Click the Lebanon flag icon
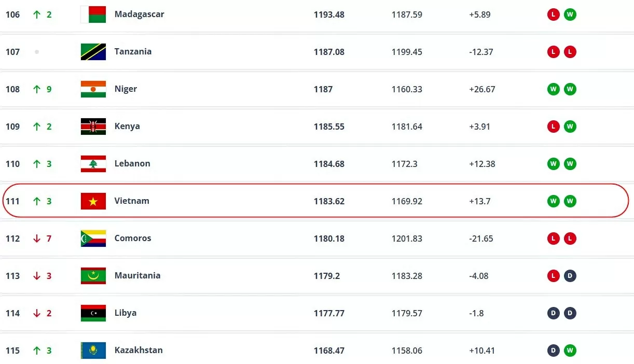The image size is (634, 364). click(93, 164)
